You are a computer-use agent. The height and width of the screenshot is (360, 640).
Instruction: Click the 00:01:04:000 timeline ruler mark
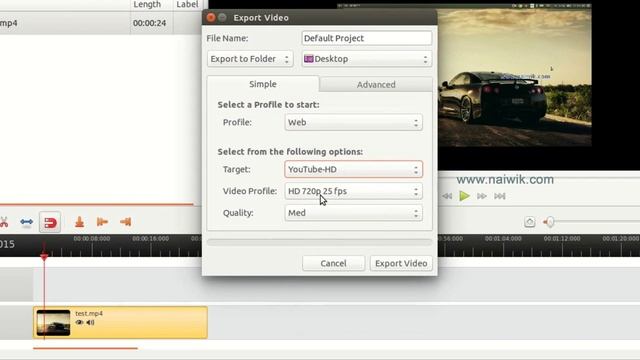[503, 238]
